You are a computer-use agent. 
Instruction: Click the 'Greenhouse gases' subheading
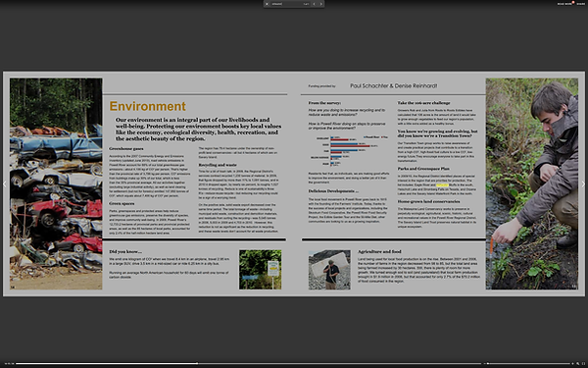[x=126, y=149]
